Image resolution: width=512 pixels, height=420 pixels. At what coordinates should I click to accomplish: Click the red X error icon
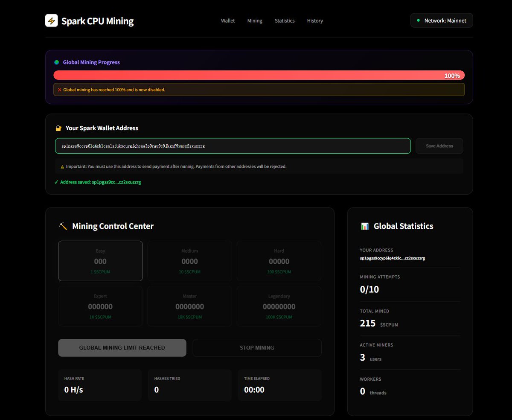[60, 90]
